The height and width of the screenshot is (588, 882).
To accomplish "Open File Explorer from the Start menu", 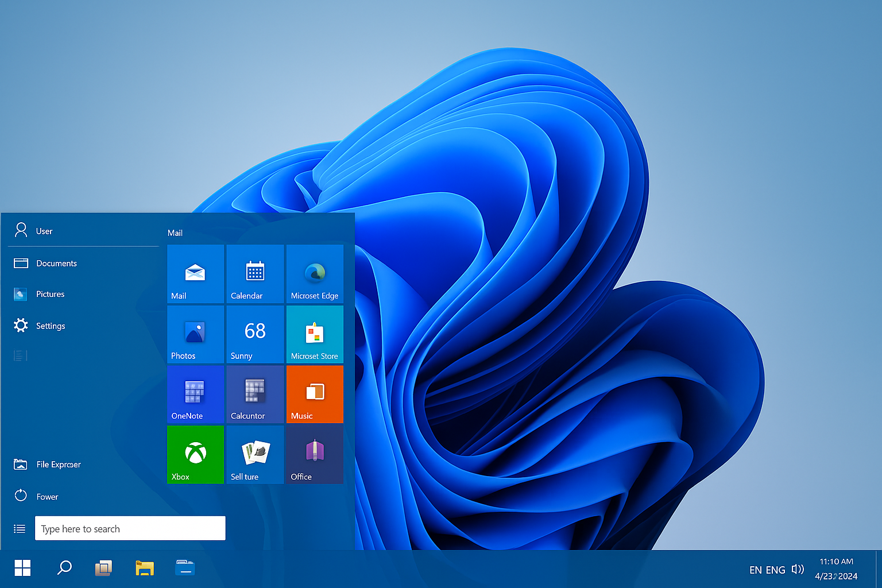I will coord(59,464).
